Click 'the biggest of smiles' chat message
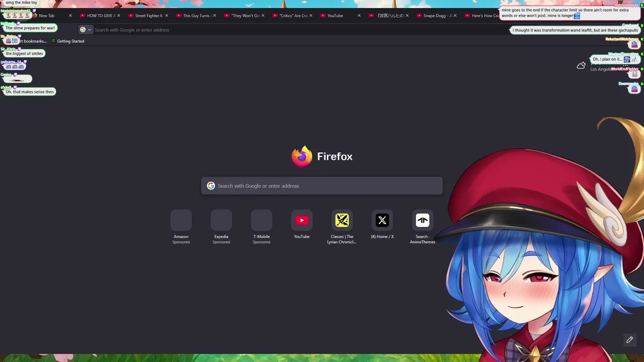Viewport: 644px width, 362px height. [24, 53]
